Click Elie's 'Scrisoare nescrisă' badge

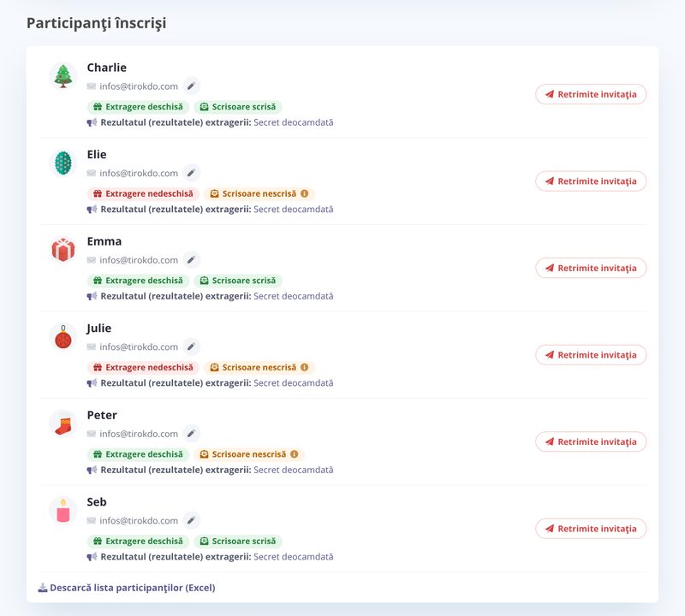(x=259, y=193)
